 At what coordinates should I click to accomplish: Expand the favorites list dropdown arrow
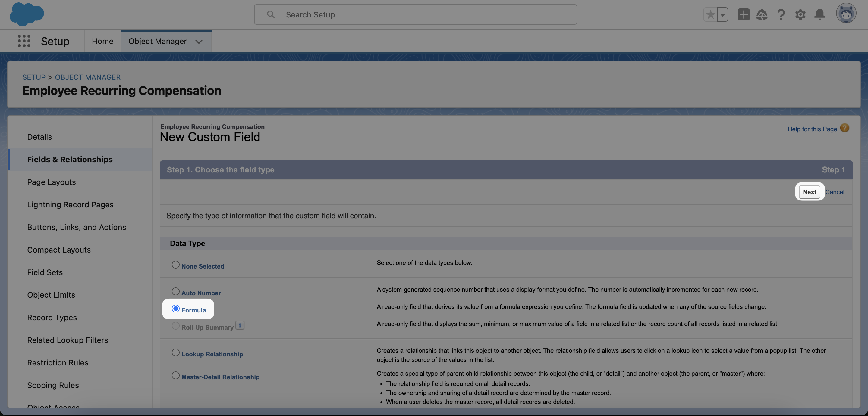coord(722,14)
